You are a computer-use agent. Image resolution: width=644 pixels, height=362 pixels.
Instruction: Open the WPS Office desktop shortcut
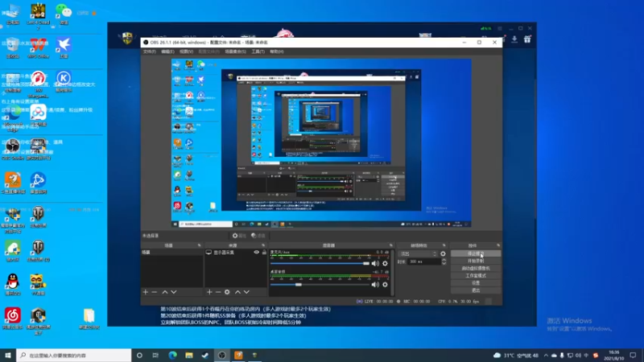coord(38,47)
